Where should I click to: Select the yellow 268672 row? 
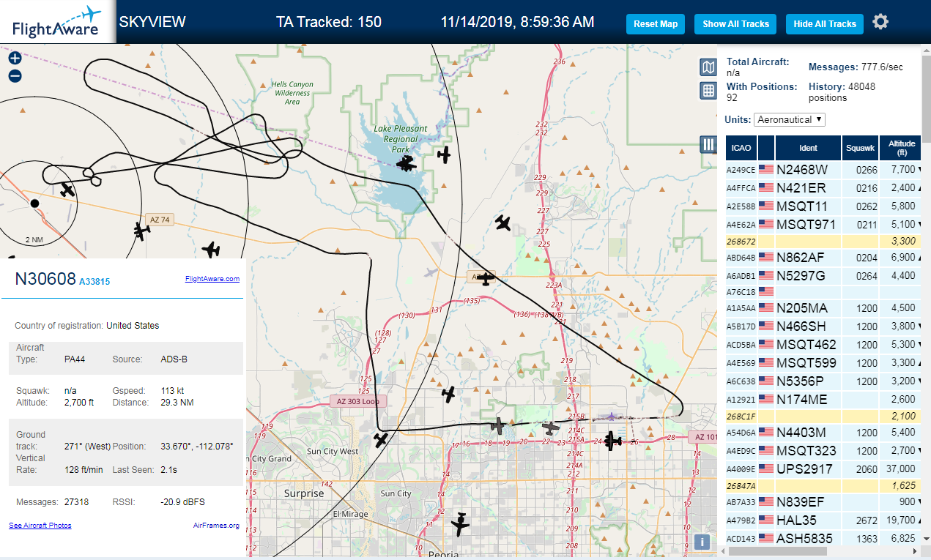(x=823, y=241)
